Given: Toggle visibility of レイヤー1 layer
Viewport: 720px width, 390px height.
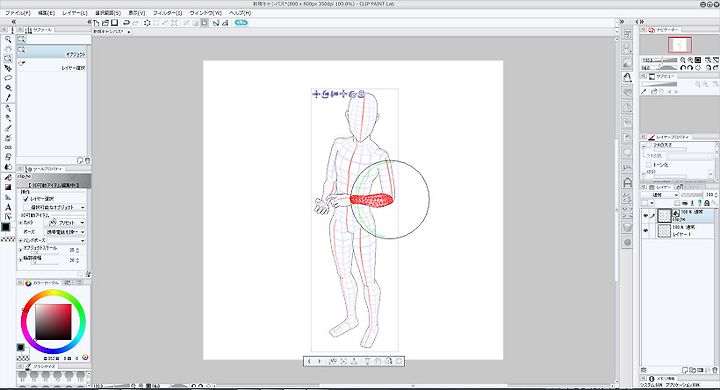Looking at the screenshot, I should pyautogui.click(x=646, y=231).
